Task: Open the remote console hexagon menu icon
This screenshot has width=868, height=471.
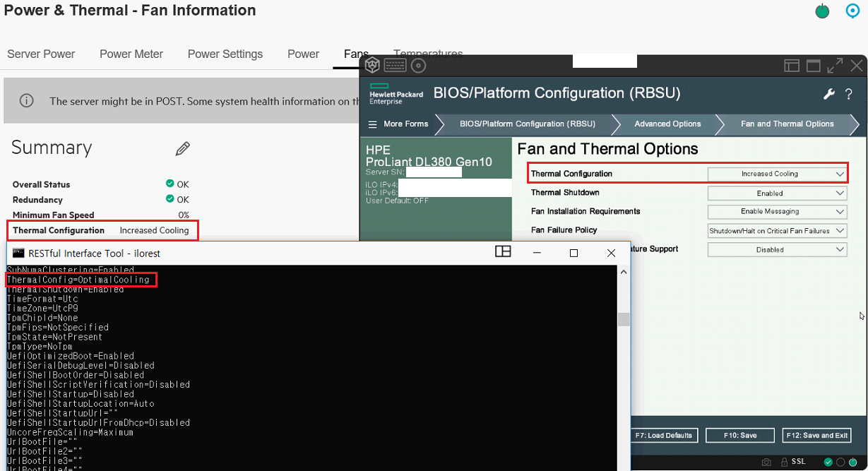Action: pyautogui.click(x=372, y=66)
